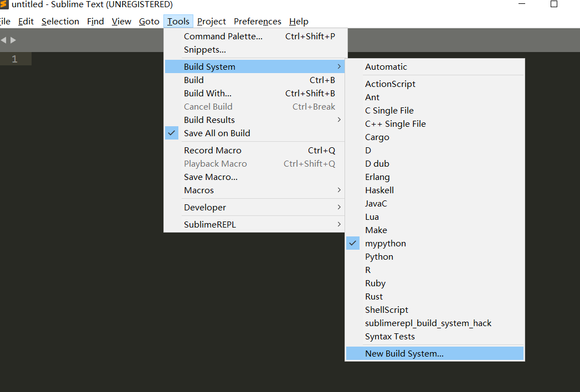This screenshot has width=580, height=392.
Task: Open Command Palette from Tools menu
Action: (254, 36)
